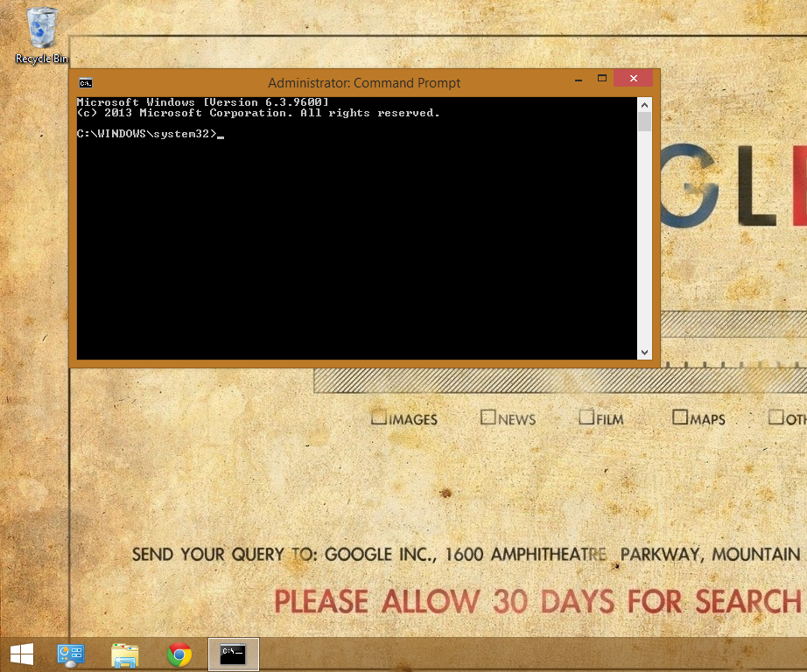
Task: Check the partially visible OTHER checkbox
Action: [x=775, y=417]
